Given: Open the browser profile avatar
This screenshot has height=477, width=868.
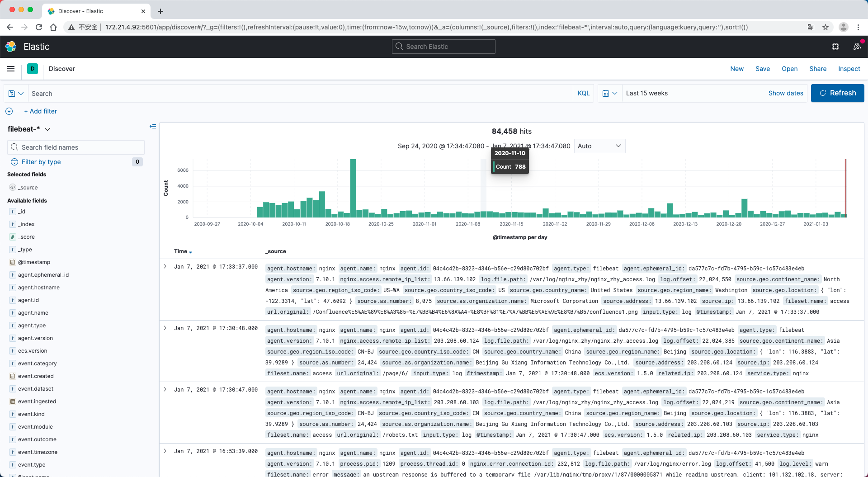Looking at the screenshot, I should tap(844, 27).
